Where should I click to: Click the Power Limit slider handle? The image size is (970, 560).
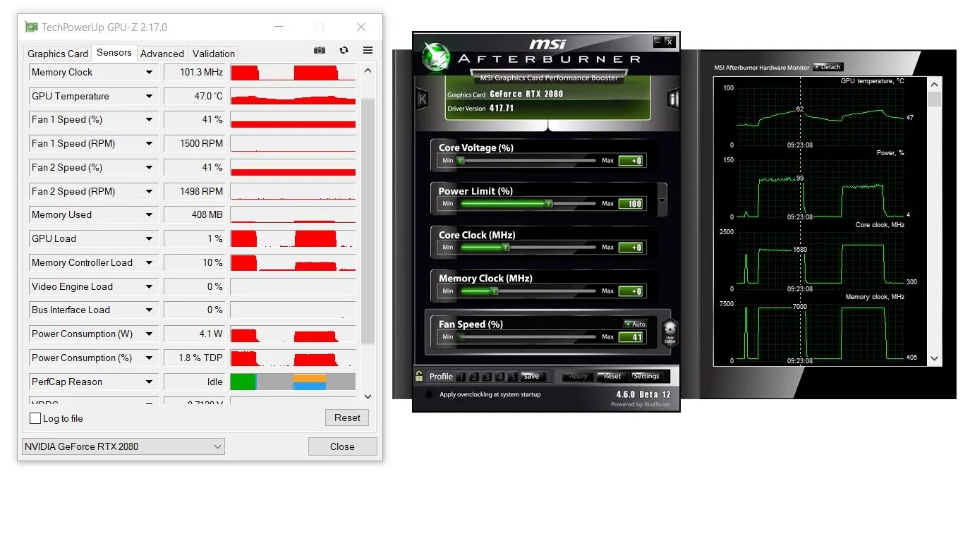pos(548,203)
